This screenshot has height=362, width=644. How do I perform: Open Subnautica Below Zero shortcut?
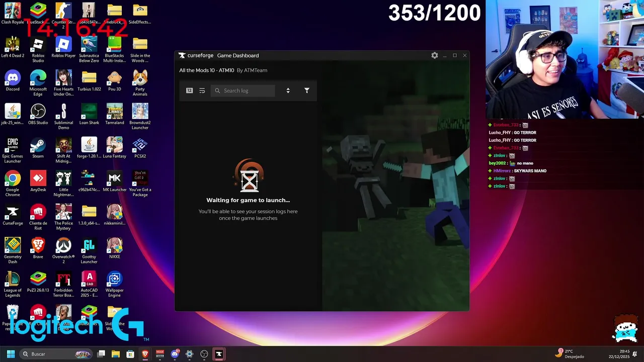pyautogui.click(x=89, y=50)
